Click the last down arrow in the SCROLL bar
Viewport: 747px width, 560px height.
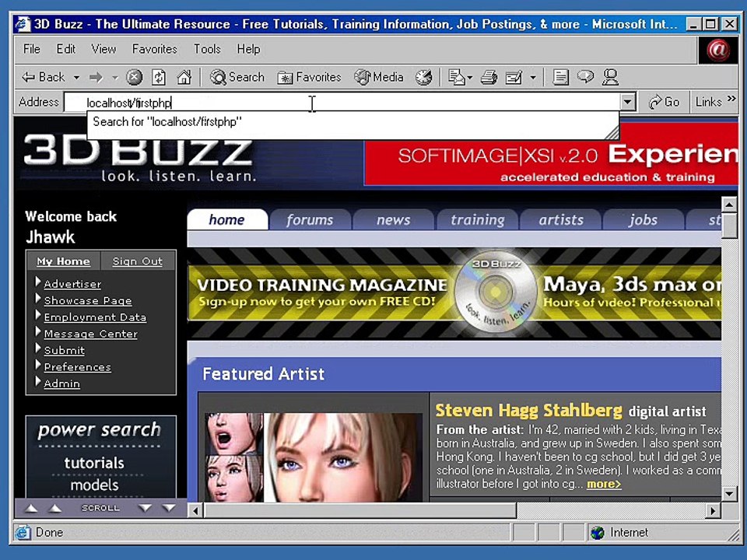[x=169, y=508]
